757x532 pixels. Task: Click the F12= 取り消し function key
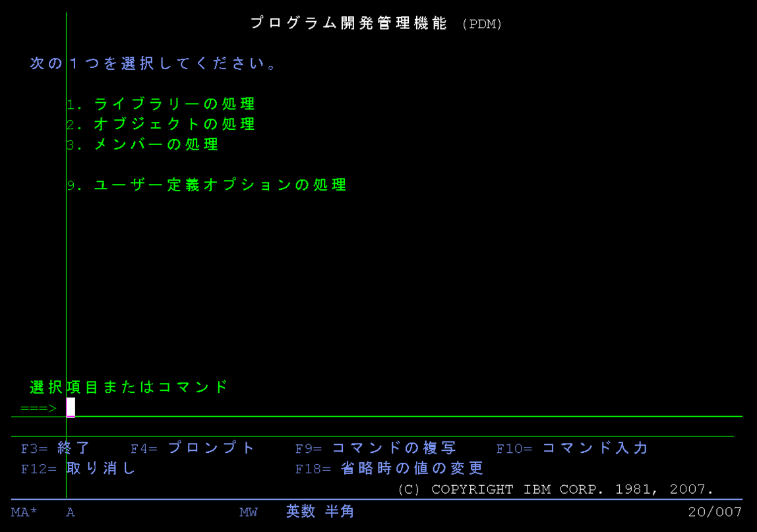click(78, 468)
